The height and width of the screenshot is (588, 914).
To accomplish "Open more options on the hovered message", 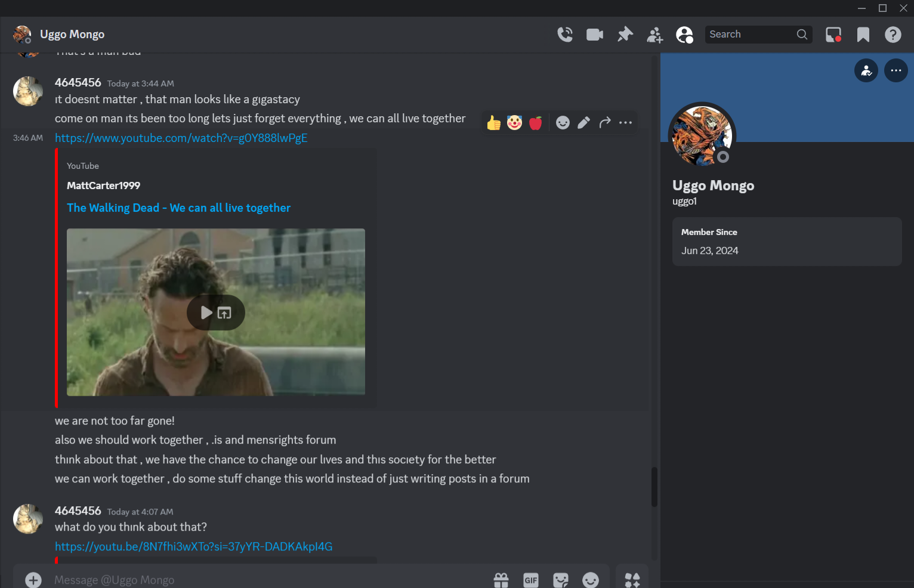I will click(x=625, y=123).
